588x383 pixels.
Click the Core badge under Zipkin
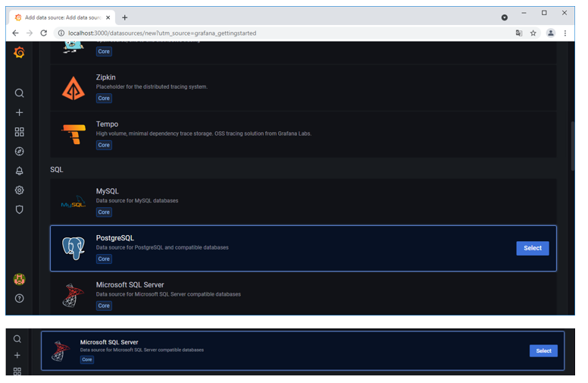pos(104,99)
